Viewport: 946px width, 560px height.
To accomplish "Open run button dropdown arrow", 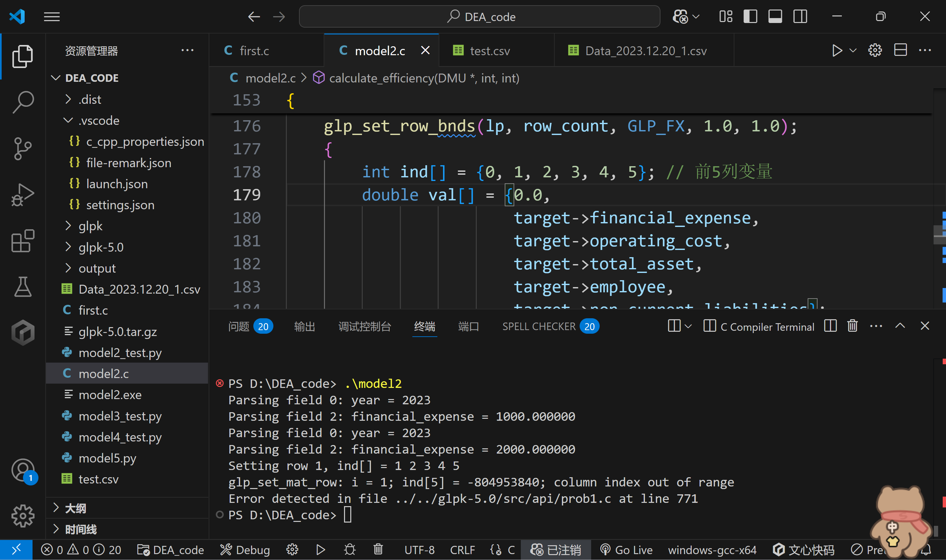I will (x=853, y=51).
